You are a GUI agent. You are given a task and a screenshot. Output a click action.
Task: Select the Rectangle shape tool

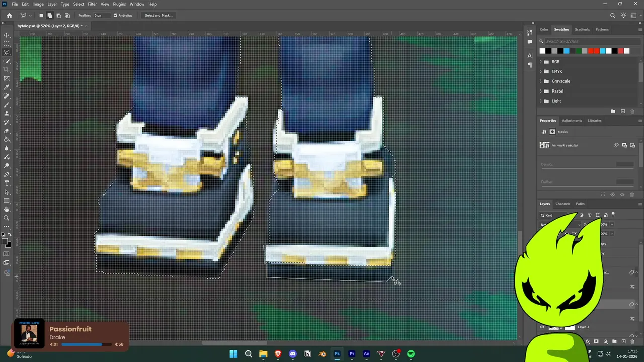(x=7, y=200)
